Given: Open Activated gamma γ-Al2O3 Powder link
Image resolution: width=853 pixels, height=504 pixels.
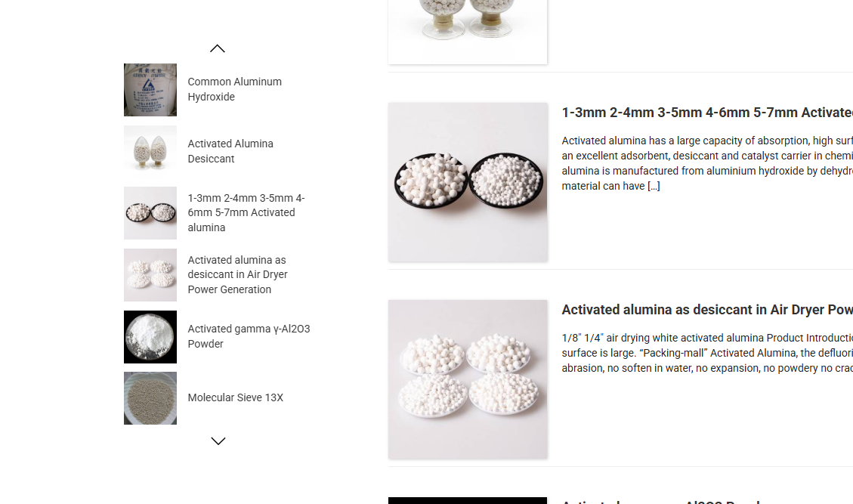Looking at the screenshot, I should point(249,336).
